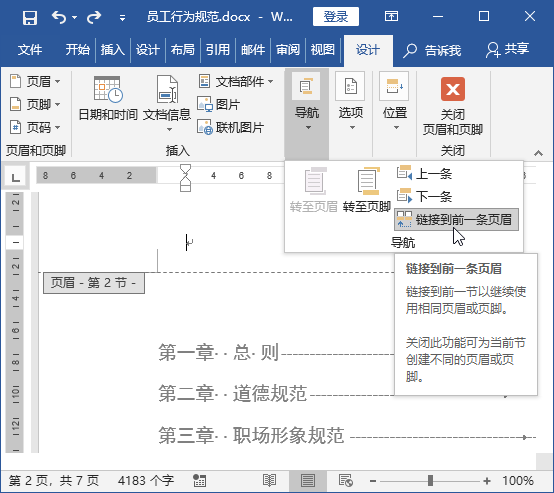The width and height of the screenshot is (554, 493).
Task: Switch to Read Mode view in status bar
Action: (x=269, y=481)
